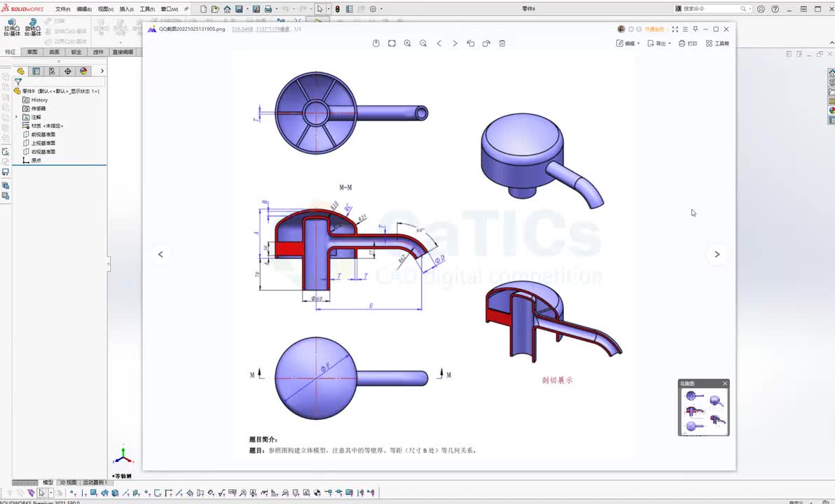Click the Extruded Boss/Base tool
The width and height of the screenshot is (835, 504).
click(12, 27)
